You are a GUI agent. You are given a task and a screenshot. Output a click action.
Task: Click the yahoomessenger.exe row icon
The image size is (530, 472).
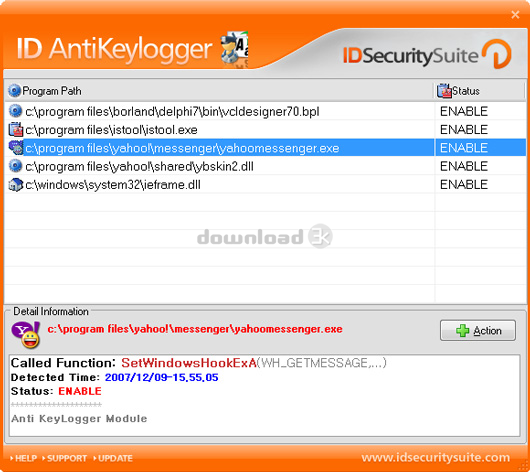(15, 148)
